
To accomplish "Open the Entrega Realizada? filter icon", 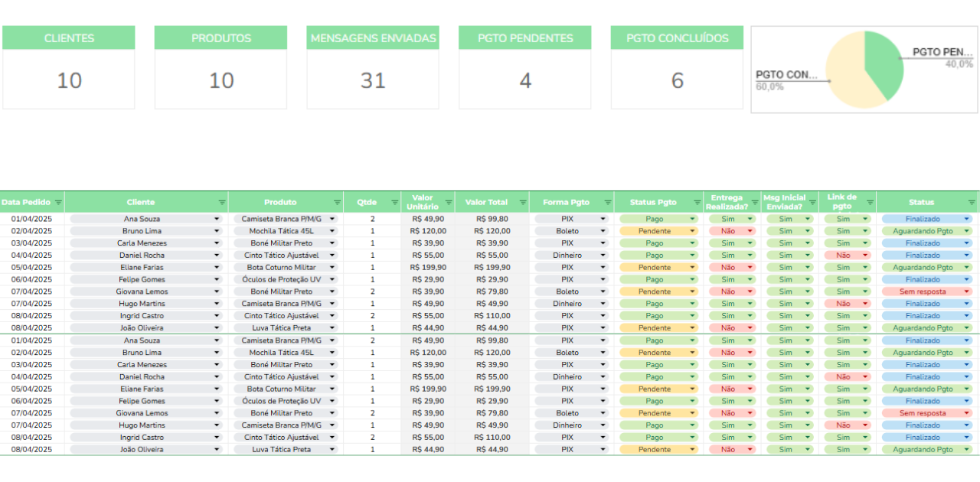I will pos(755,203).
